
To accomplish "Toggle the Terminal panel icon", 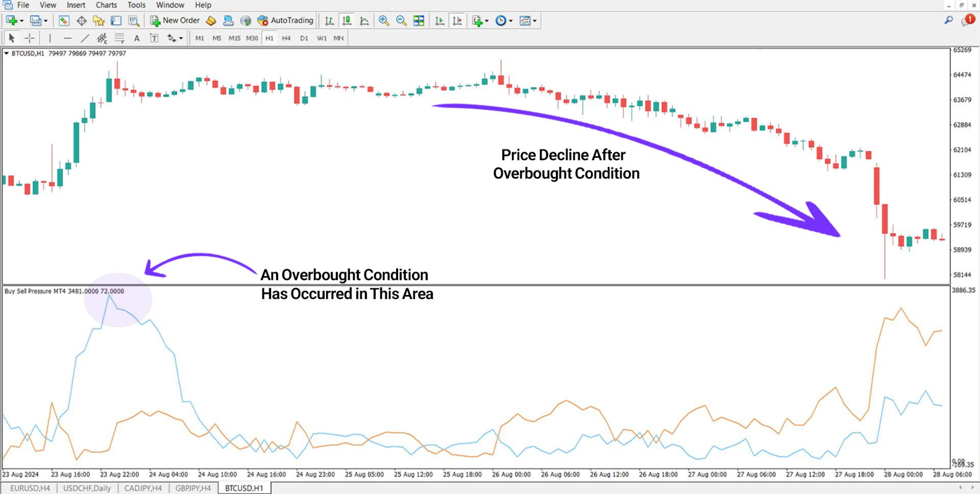I will 116,20.
